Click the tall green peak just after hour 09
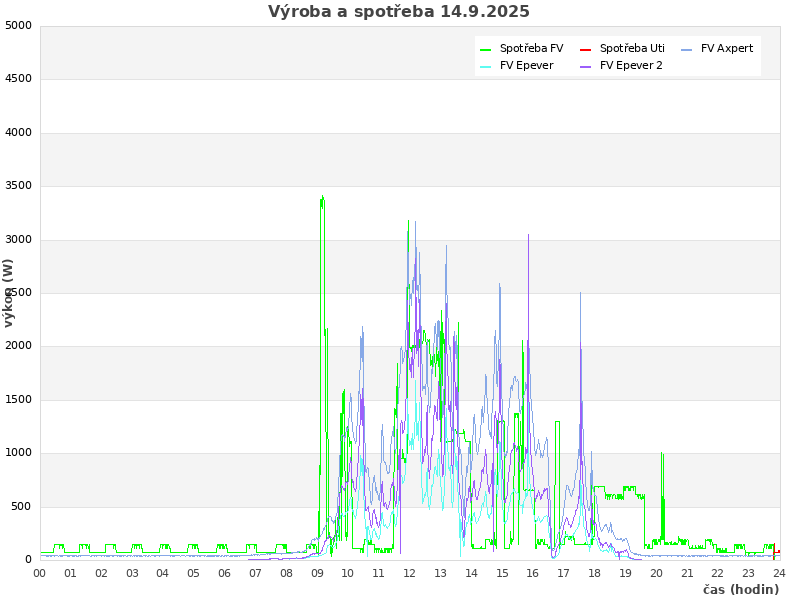Viewport: 800px width, 600px height. click(322, 200)
